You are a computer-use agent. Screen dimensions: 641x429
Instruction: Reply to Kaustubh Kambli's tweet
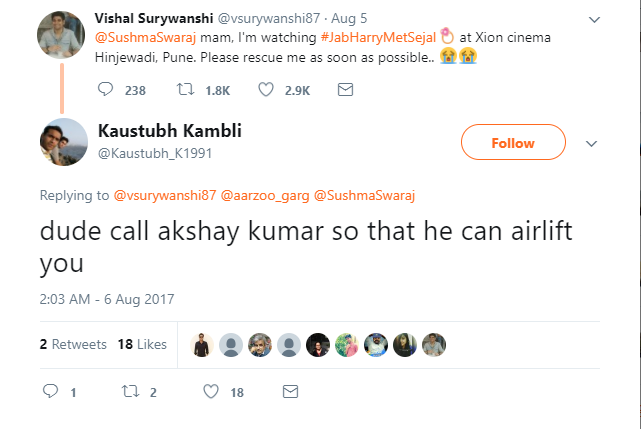[52, 393]
